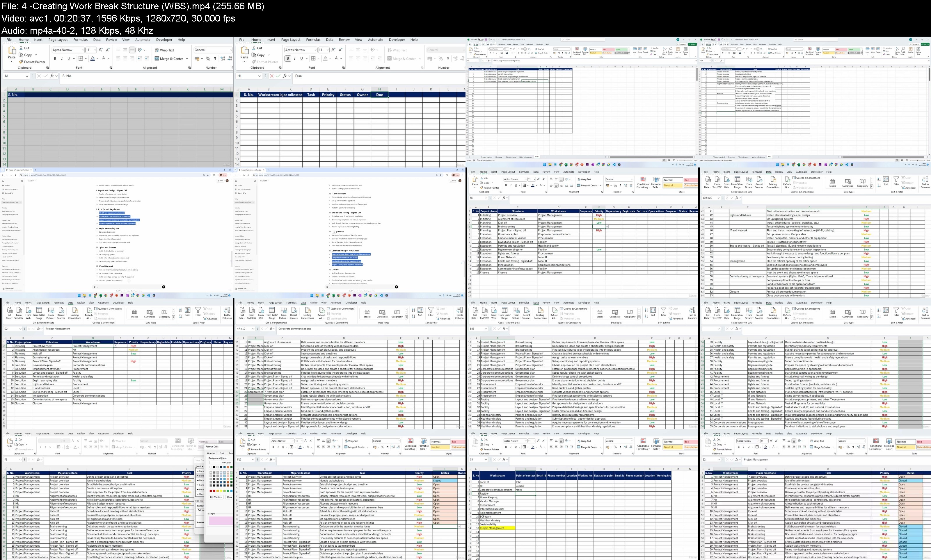Click formula bar showing 'Due' in the H1 thumbnail
Screen dimensions: 931x560
point(379,76)
